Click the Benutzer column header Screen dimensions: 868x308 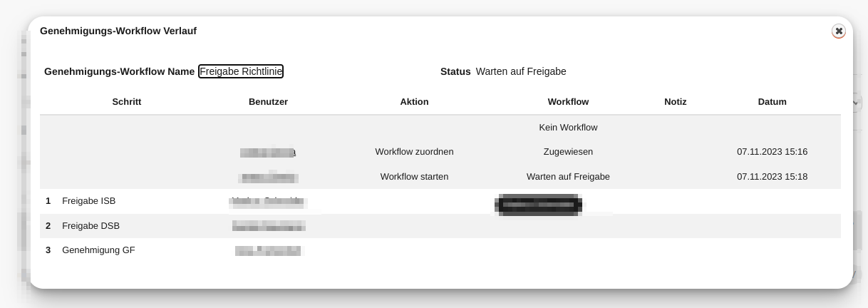click(268, 102)
